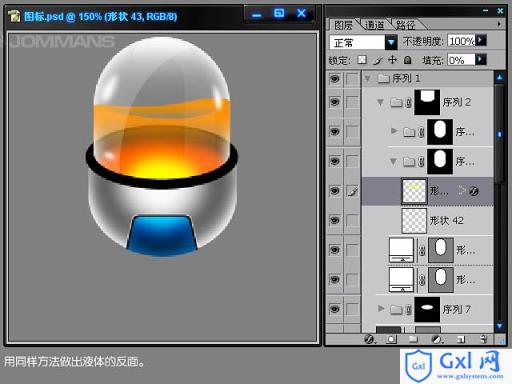Image resolution: width=512 pixels, height=384 pixels.
Task: Click the lock all padlock icon
Action: point(407,60)
